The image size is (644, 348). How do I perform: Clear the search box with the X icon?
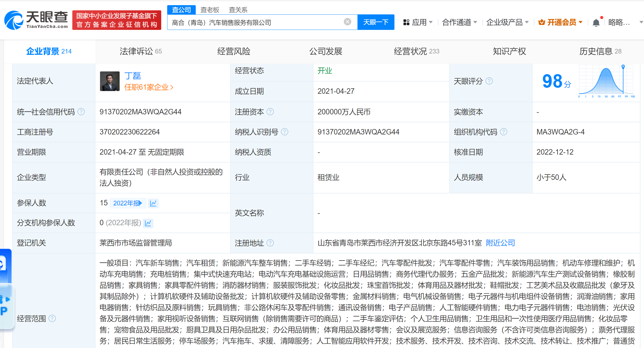pyautogui.click(x=347, y=21)
